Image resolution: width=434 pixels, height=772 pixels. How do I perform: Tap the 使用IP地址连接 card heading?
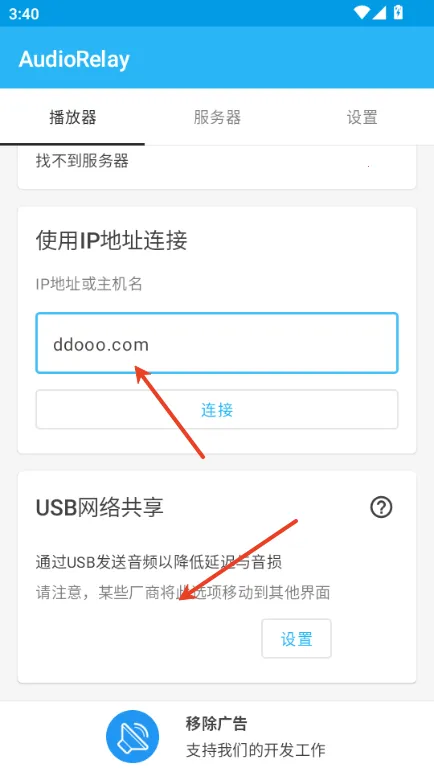111,241
